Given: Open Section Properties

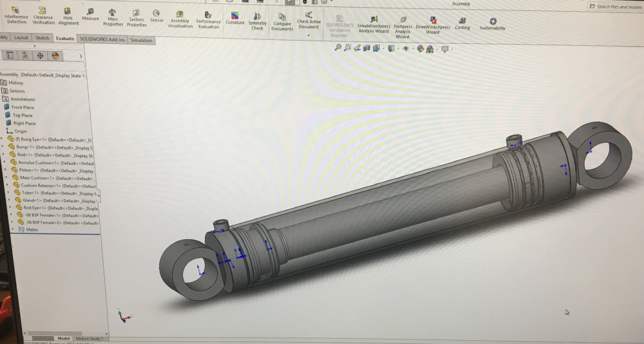Looking at the screenshot, I should [x=137, y=19].
